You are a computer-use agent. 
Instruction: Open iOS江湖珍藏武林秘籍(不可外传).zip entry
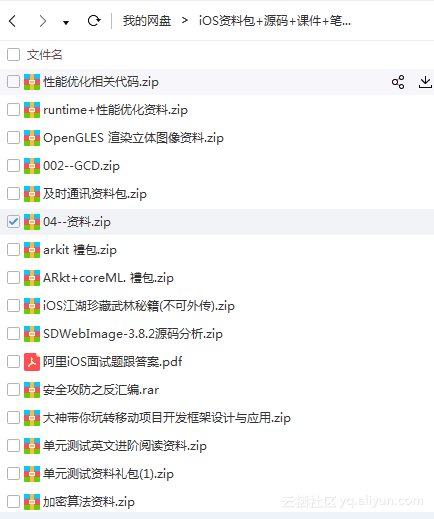pyautogui.click(x=139, y=306)
